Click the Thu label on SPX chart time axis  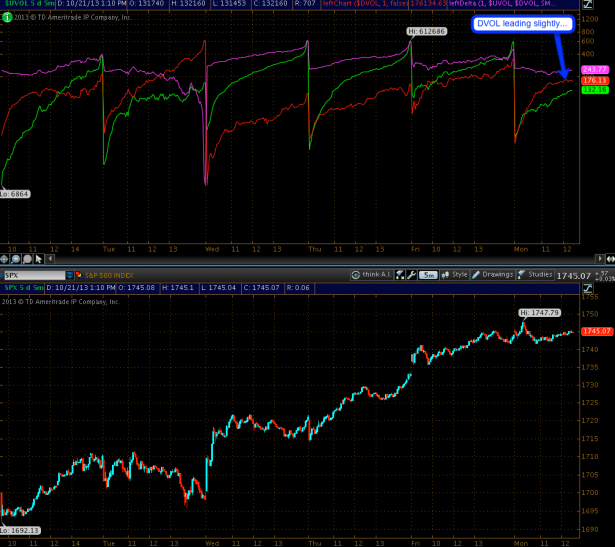tap(315, 543)
